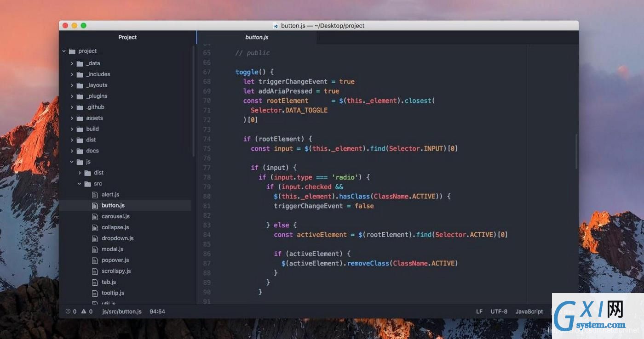
Task: Open the LF line ending selector
Action: [x=479, y=311]
